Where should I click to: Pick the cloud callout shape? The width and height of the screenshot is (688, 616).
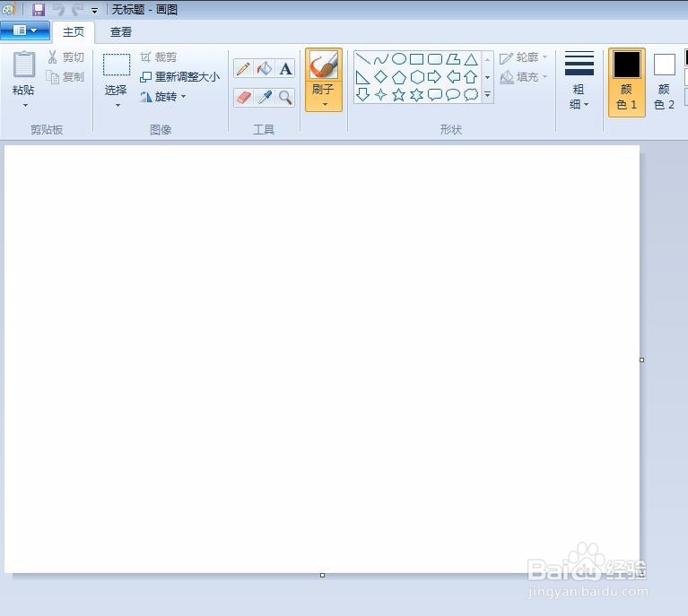471,94
